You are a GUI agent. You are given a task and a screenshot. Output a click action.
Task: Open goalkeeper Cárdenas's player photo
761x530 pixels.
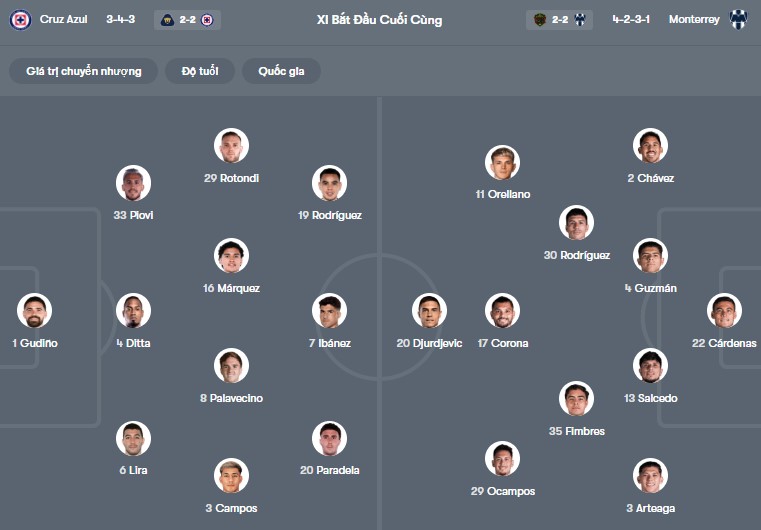(724, 311)
